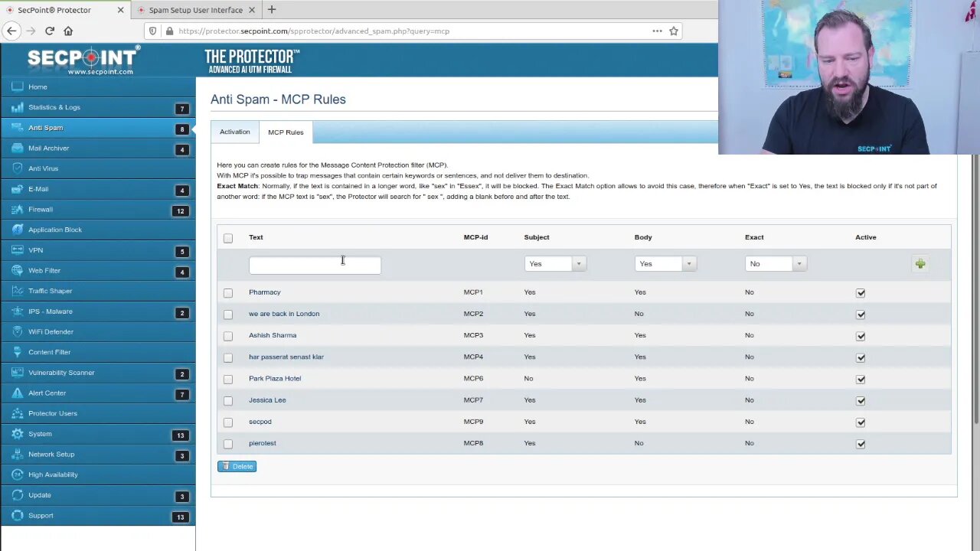Click the Protector Users icon
The width and height of the screenshot is (980, 551).
(x=17, y=413)
